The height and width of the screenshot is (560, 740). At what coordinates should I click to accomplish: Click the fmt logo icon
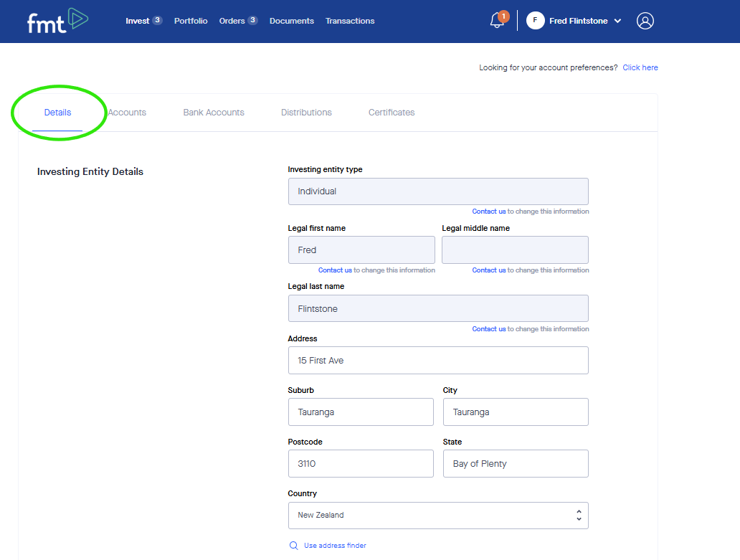tap(57, 21)
